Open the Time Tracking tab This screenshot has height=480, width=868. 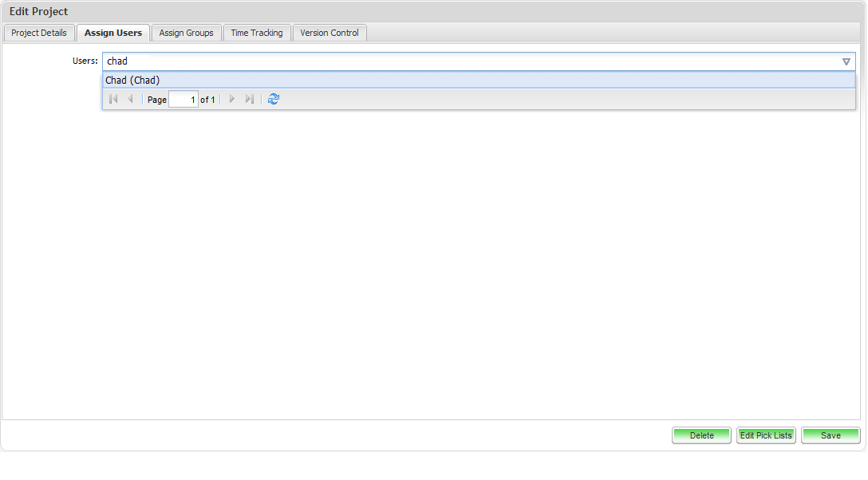(257, 33)
